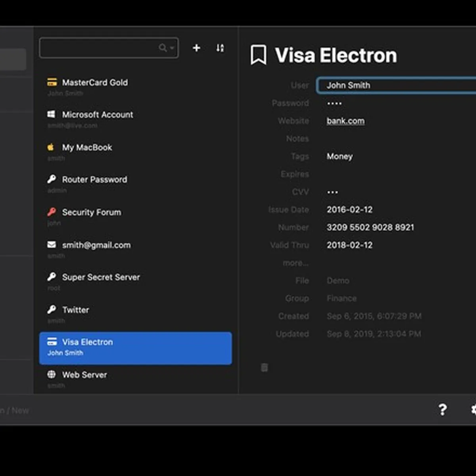This screenshot has height=476, width=476.
Task: Click the Windows icon of Microsoft Account
Action: 52,114
